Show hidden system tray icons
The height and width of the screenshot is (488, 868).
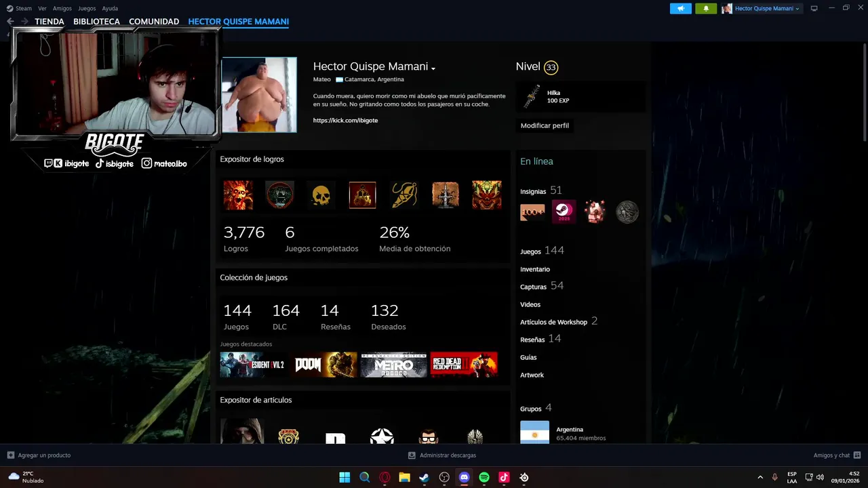point(760,477)
